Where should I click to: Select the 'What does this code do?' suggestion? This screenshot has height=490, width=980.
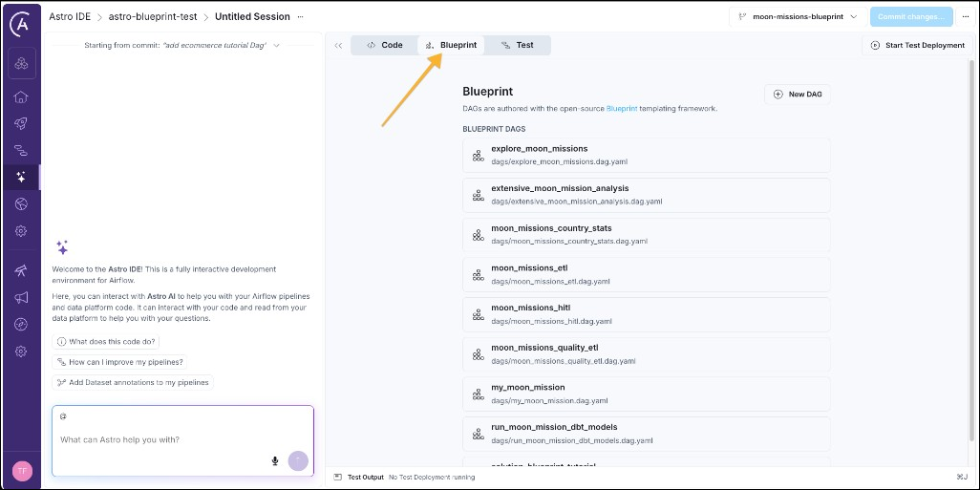(x=107, y=342)
